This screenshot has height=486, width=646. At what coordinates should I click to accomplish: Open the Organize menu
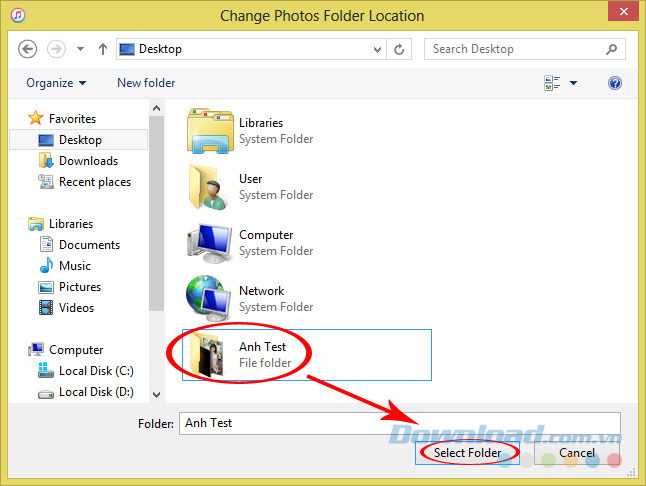[56, 83]
